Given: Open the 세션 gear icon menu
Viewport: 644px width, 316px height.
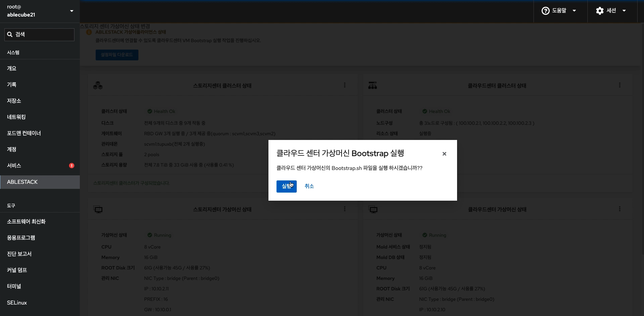Looking at the screenshot, I should click(x=600, y=10).
